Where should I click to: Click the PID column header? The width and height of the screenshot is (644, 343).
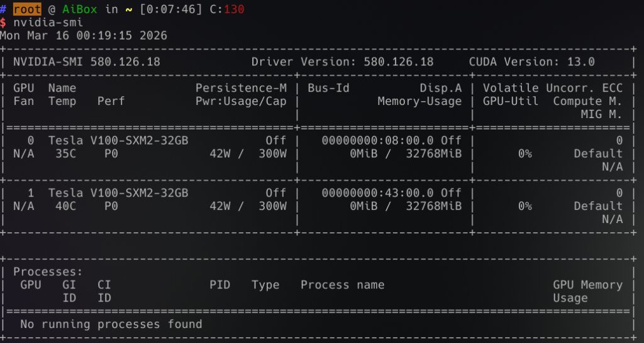pyautogui.click(x=219, y=285)
